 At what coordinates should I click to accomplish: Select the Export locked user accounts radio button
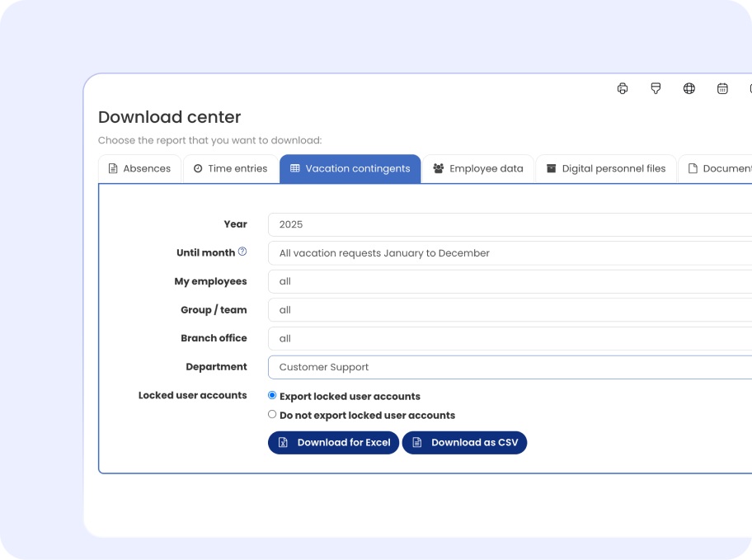tap(272, 395)
